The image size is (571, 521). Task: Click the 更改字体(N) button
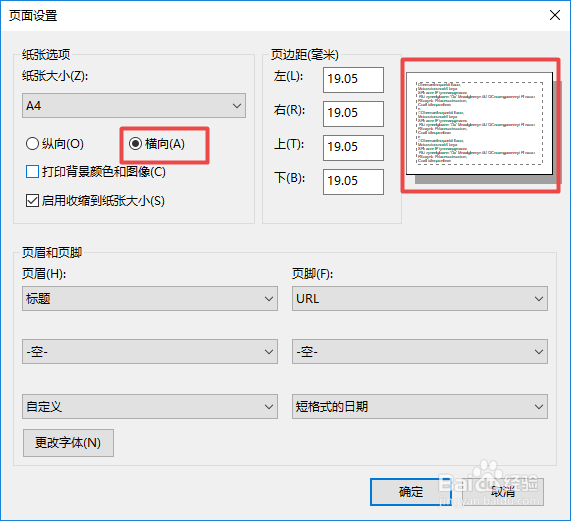click(x=68, y=443)
